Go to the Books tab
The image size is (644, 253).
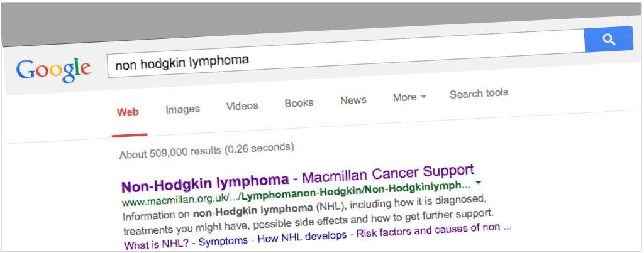tap(299, 103)
